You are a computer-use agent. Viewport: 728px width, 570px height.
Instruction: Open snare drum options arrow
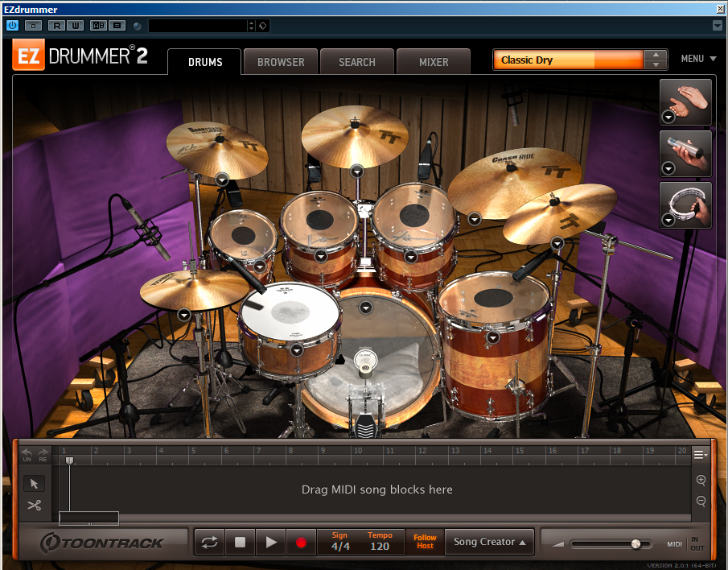297,350
